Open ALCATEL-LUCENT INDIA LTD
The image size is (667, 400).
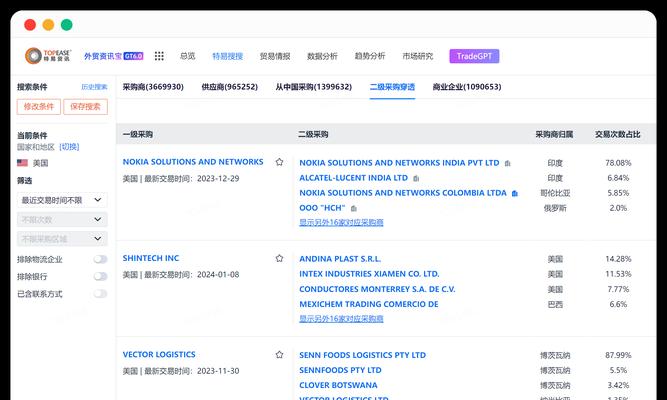tap(353, 178)
